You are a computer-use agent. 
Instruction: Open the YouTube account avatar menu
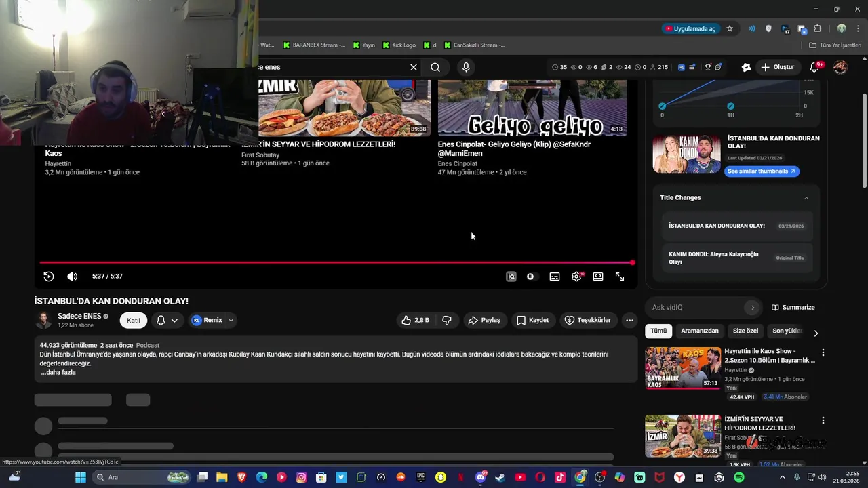(x=840, y=67)
